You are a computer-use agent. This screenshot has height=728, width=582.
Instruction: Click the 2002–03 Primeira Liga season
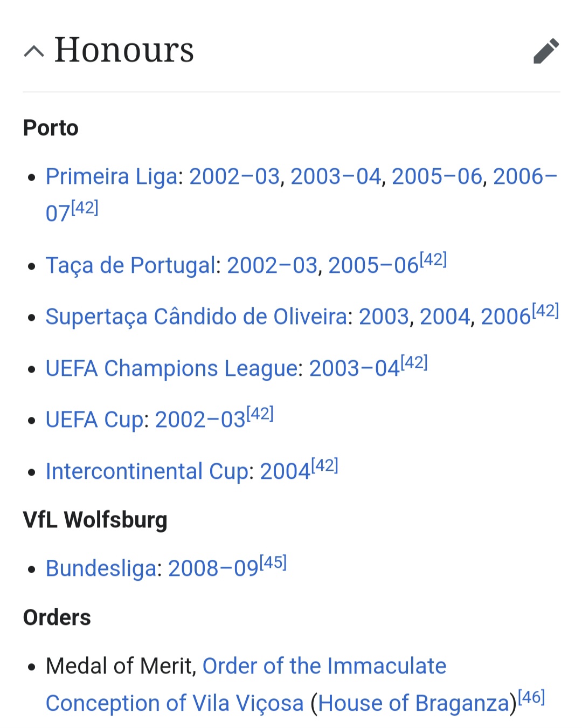click(234, 176)
